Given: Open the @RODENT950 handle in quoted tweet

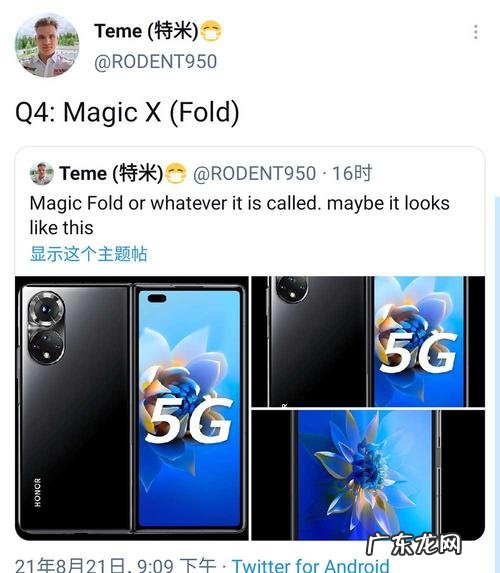Looking at the screenshot, I should point(254,173).
